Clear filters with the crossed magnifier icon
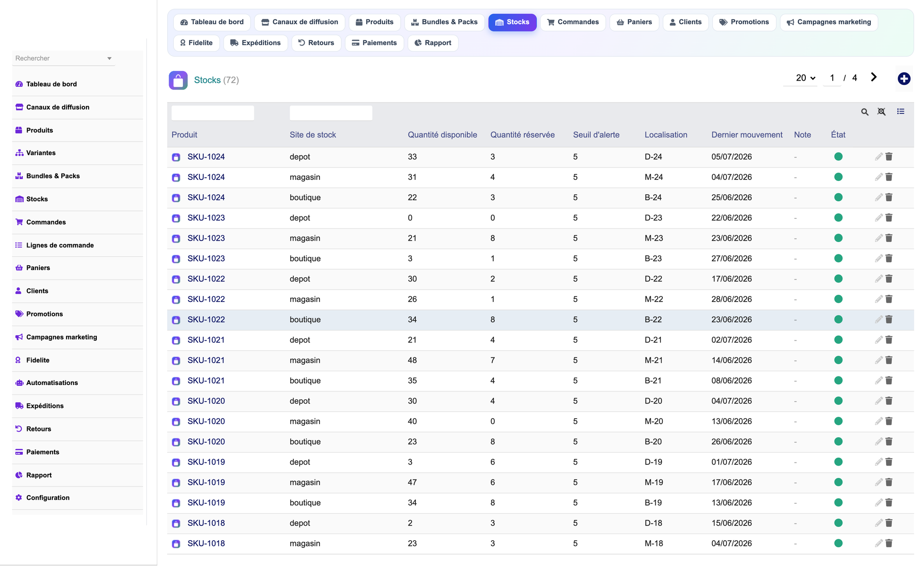This screenshot has width=924, height=572. [881, 112]
